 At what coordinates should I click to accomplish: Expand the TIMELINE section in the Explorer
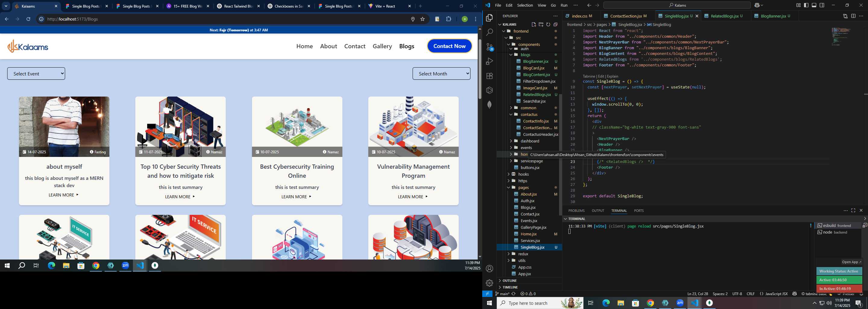point(529,287)
